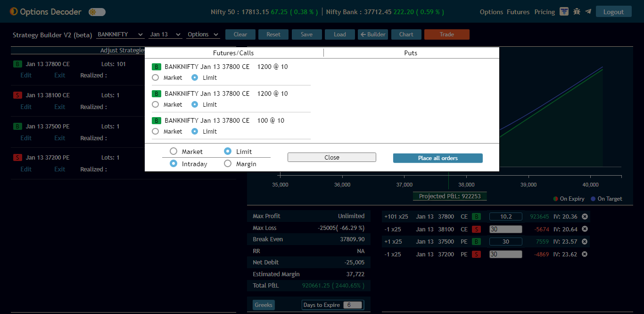The width and height of the screenshot is (644, 314).
Task: Click B badge of the 100 @ 10 order
Action: [x=157, y=121]
